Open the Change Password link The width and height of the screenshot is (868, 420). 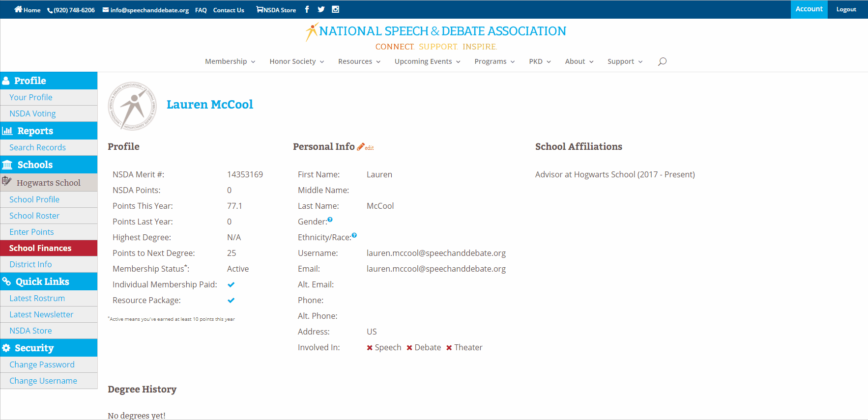(x=42, y=364)
